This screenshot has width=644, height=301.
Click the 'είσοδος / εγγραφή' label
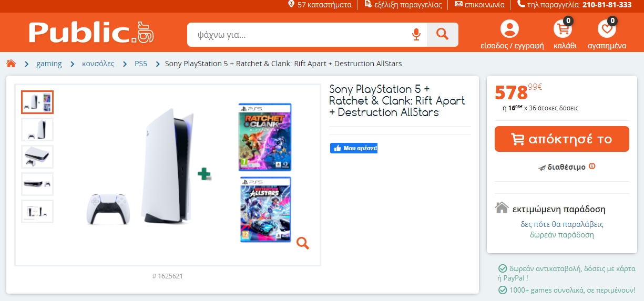(x=512, y=46)
